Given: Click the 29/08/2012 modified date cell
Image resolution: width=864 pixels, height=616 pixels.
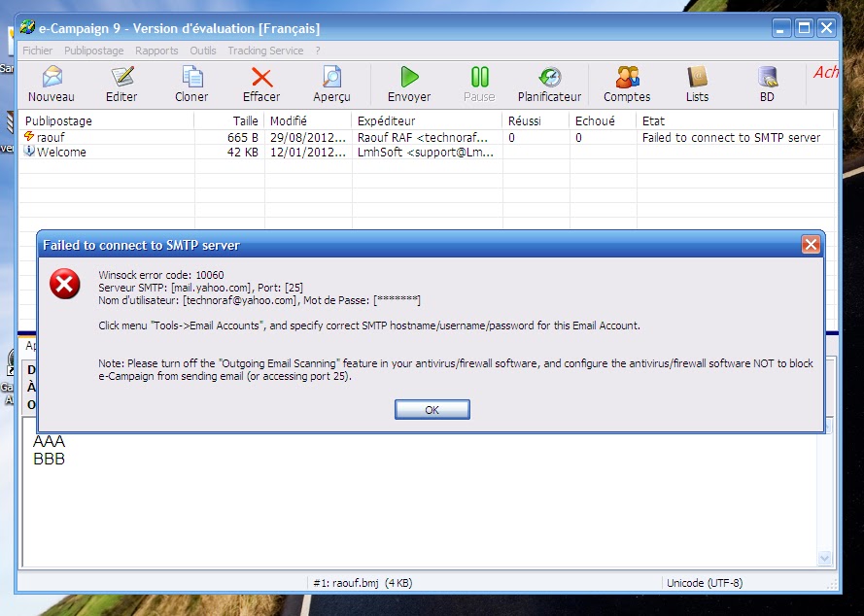Looking at the screenshot, I should click(x=308, y=137).
